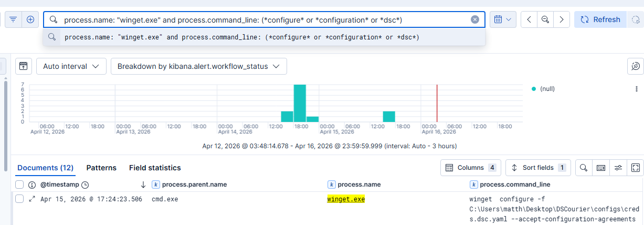Click the search magnifier icon in query bar
644x225 pixels.
(53, 19)
